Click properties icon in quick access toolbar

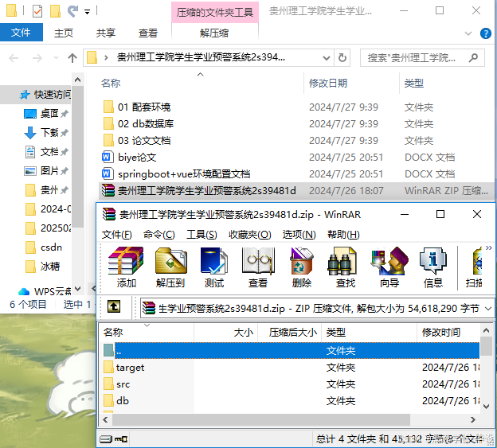[x=37, y=11]
